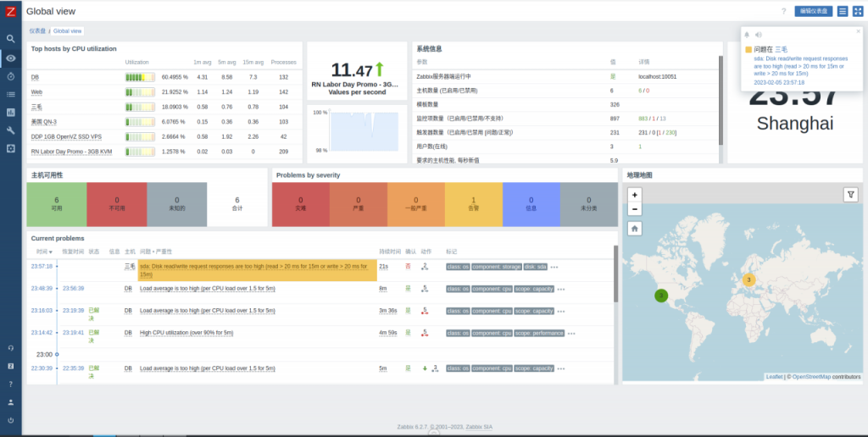
Task: Open the Configuration wrench menu in the sidebar
Action: tap(10, 130)
